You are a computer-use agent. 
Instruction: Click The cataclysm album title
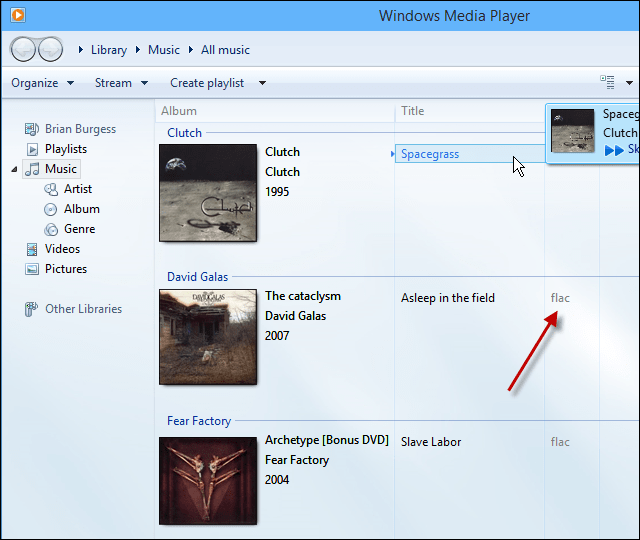point(303,296)
